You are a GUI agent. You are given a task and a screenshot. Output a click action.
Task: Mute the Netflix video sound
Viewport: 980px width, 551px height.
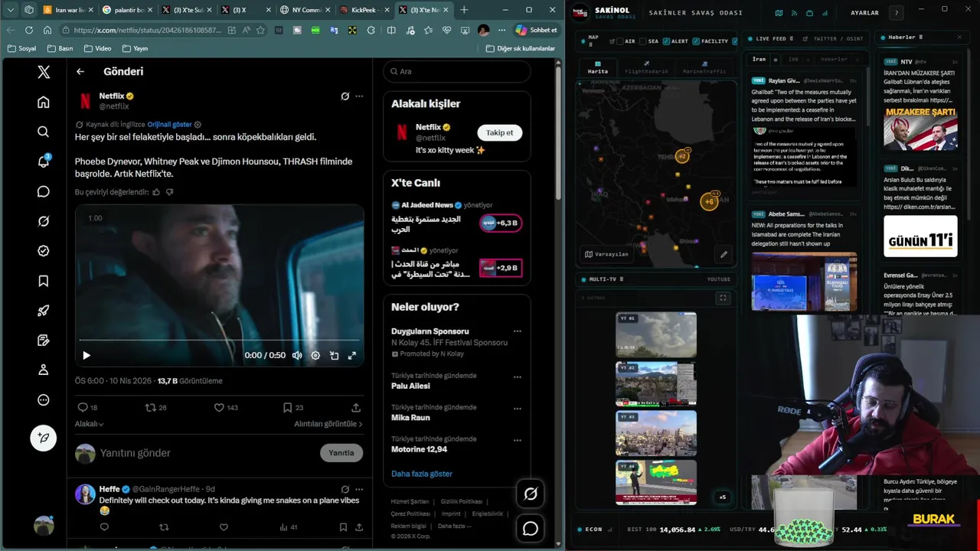coord(297,355)
